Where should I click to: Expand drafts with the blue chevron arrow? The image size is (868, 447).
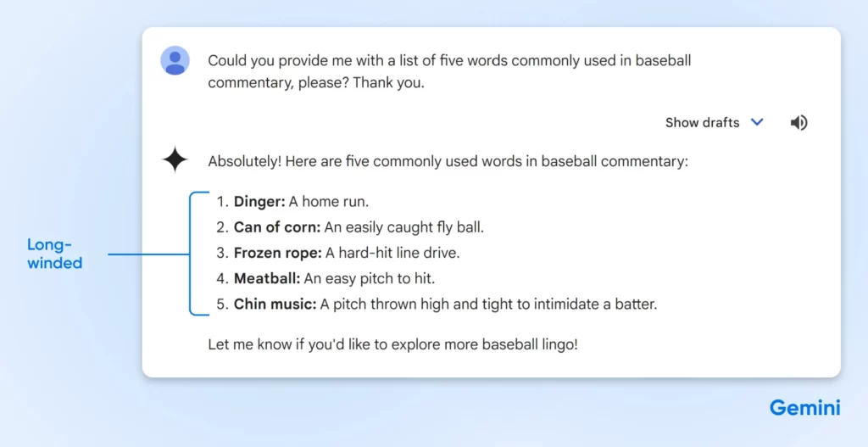pos(757,122)
